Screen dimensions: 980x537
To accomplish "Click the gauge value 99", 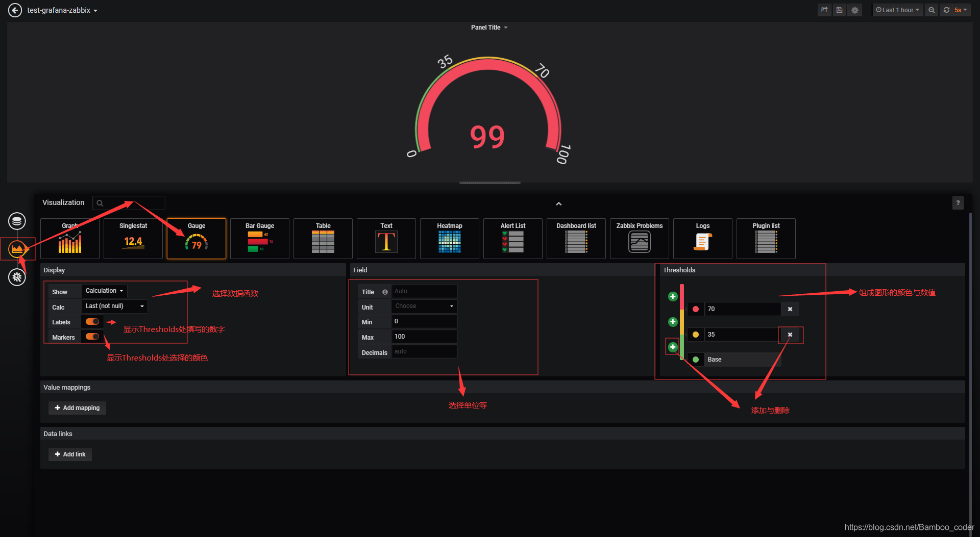I will [x=487, y=137].
